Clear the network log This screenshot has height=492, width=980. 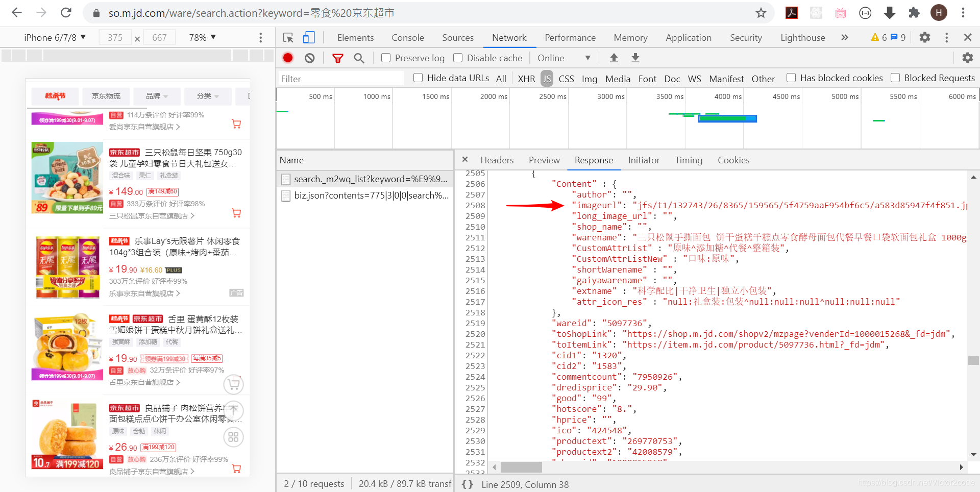(310, 58)
